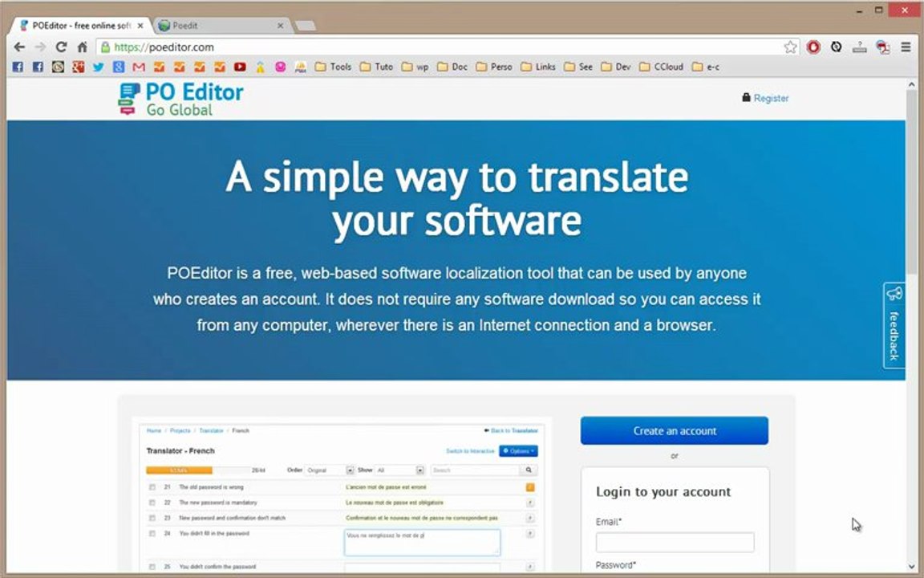Open the YouTube bookmark icon
Viewport: 924px width, 578px height.
point(240,67)
